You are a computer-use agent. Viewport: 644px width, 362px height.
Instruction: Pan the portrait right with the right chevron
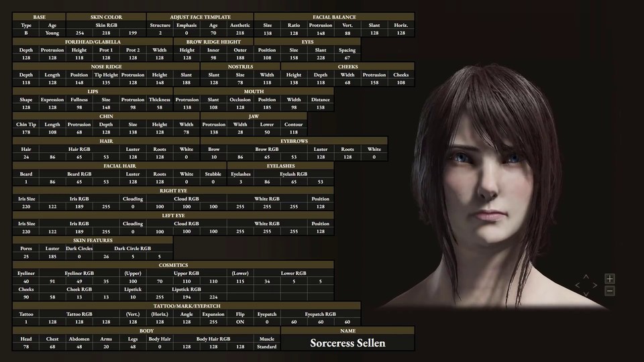click(x=595, y=286)
